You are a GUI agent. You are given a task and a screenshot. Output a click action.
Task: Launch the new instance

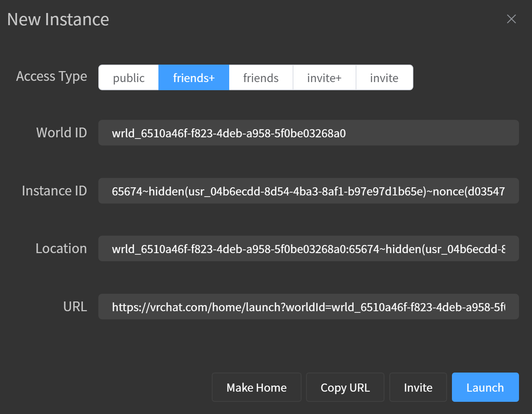485,387
